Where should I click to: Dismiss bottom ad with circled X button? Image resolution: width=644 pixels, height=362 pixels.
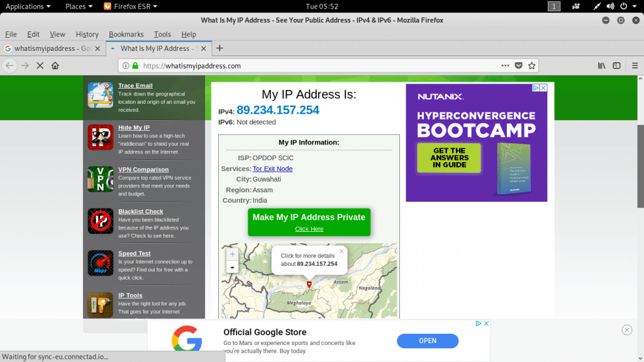[627, 330]
